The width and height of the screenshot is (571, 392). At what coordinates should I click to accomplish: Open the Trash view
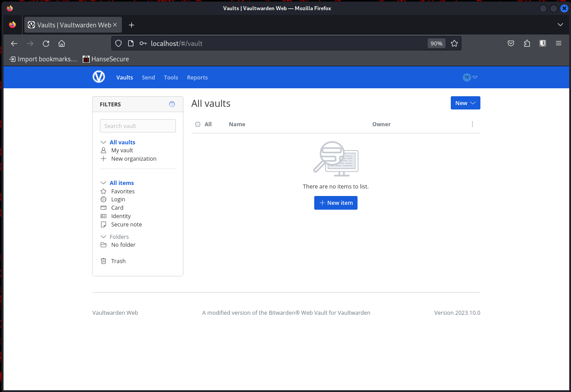pos(118,261)
